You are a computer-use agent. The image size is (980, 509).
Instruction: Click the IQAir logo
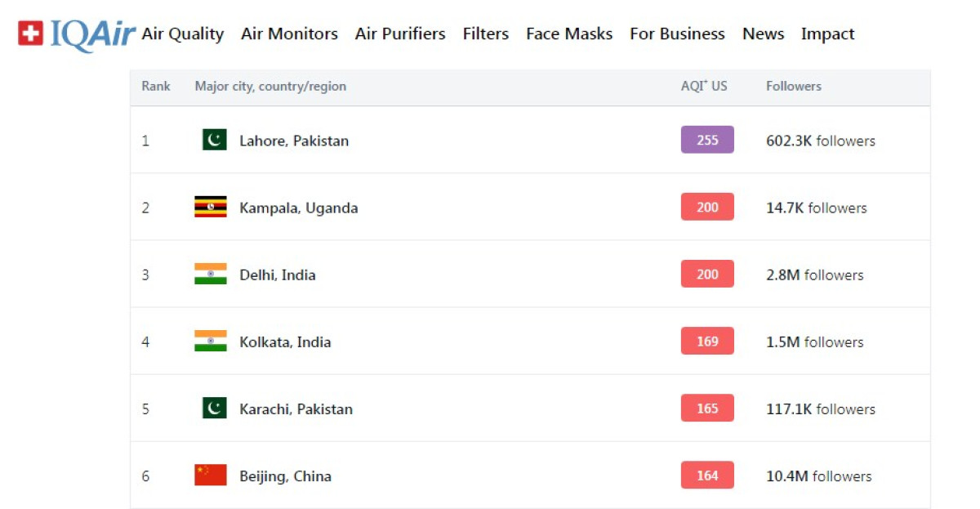[x=77, y=34]
